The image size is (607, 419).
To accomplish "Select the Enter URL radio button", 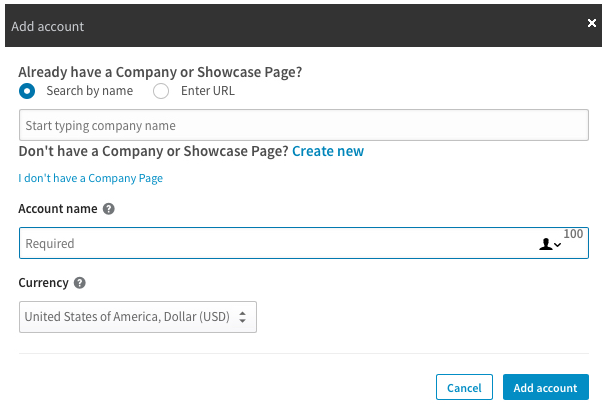I will pyautogui.click(x=161, y=91).
